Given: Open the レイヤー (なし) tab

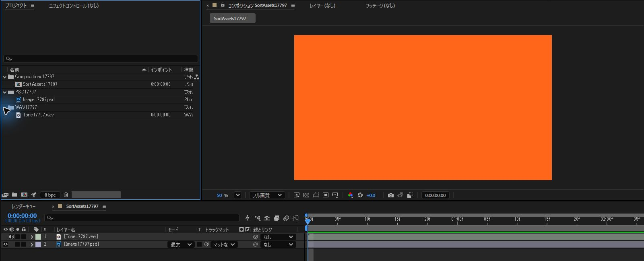Looking at the screenshot, I should 322,6.
